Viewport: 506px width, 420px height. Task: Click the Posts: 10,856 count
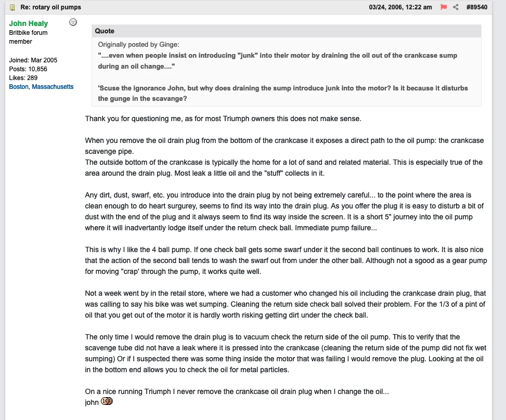point(28,69)
